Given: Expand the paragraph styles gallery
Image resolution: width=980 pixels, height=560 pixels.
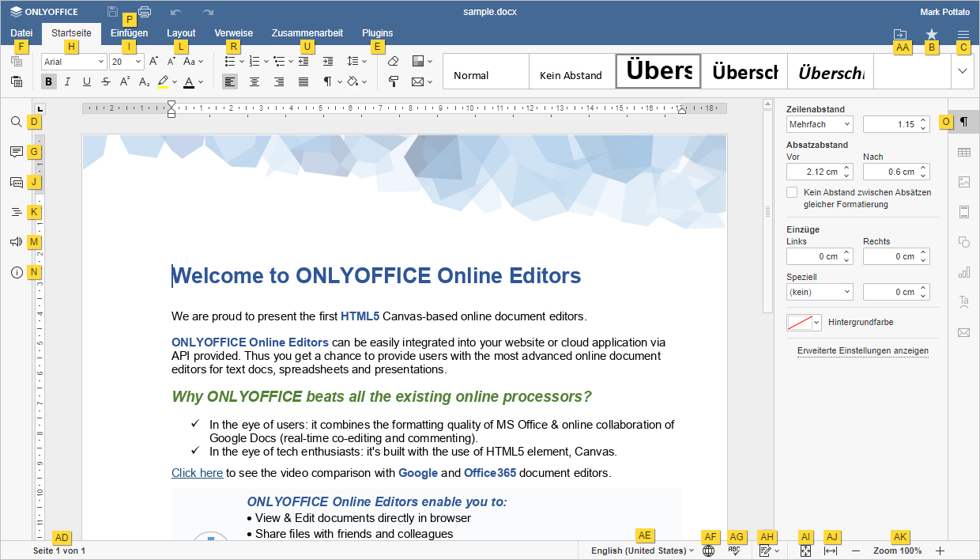Looking at the screenshot, I should pyautogui.click(x=963, y=71).
